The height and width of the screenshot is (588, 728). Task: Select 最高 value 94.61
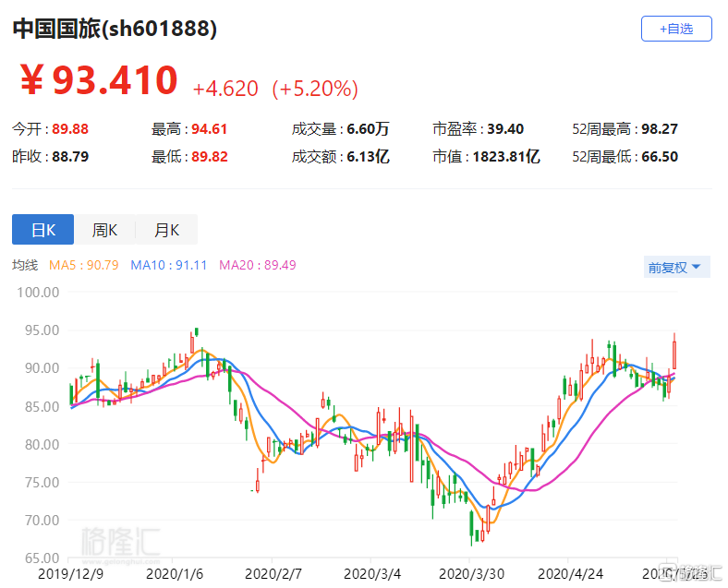[210, 129]
